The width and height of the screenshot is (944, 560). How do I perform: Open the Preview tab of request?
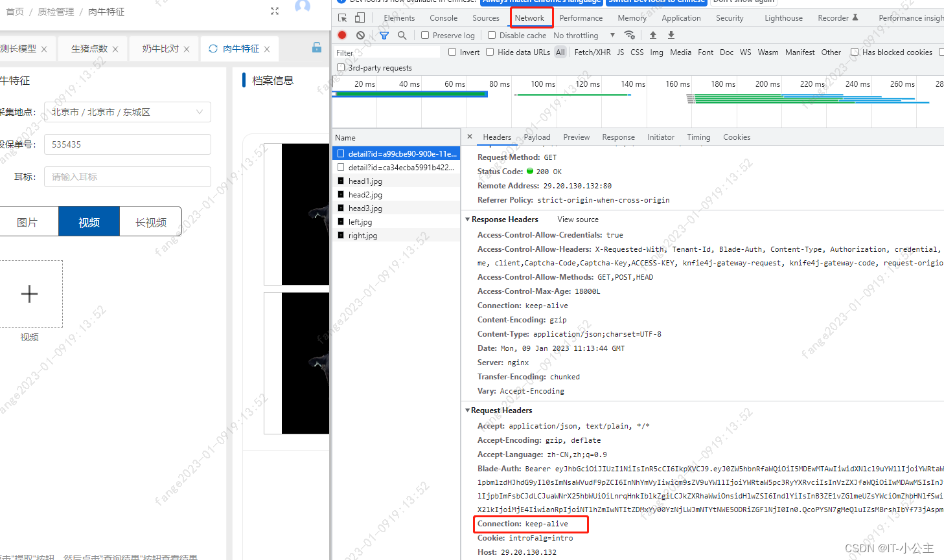click(577, 137)
